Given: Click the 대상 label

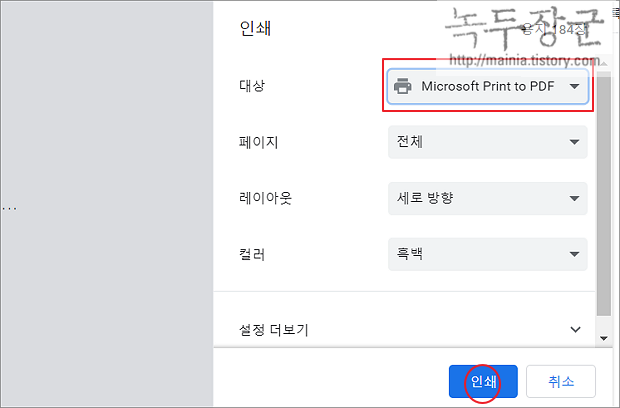Looking at the screenshot, I should click(x=252, y=85).
